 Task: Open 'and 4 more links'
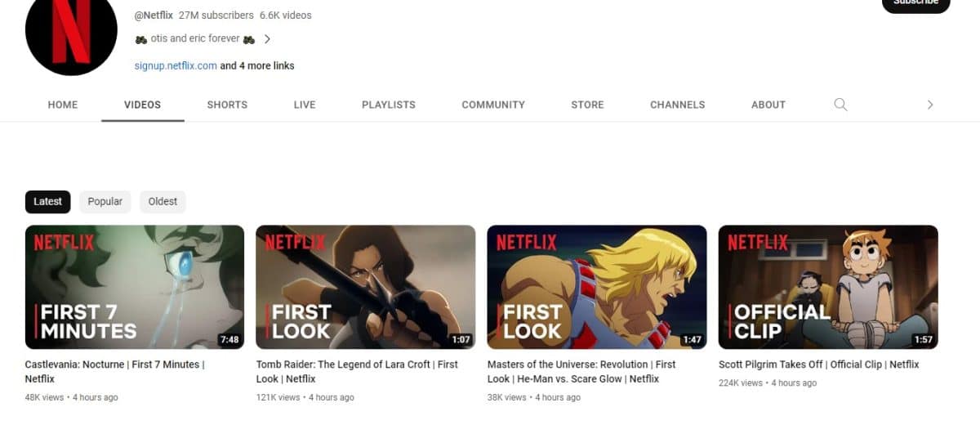(x=257, y=65)
